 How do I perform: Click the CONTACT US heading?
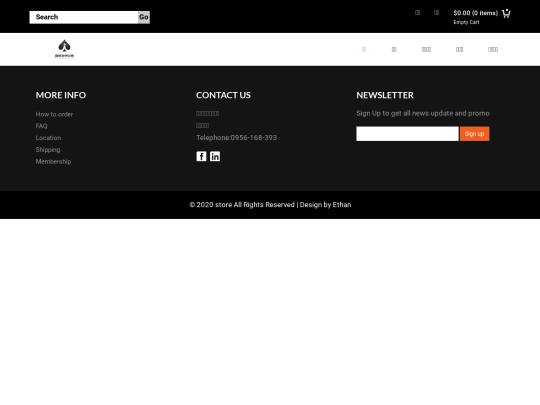click(x=223, y=95)
